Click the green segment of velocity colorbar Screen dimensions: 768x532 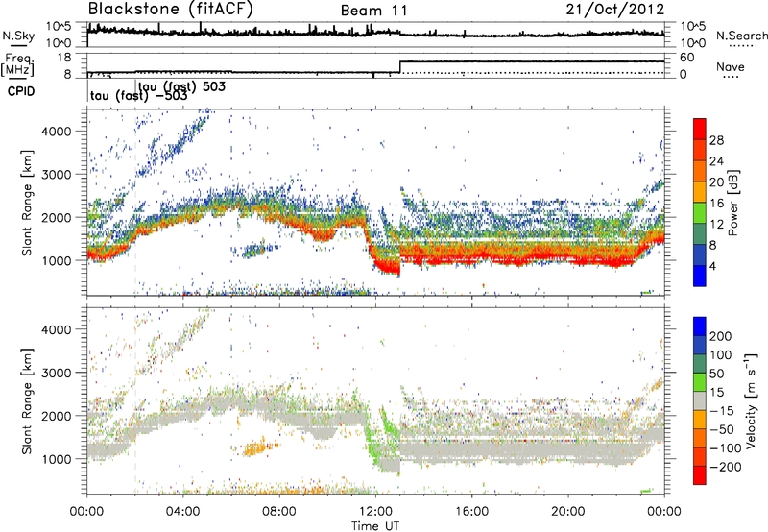click(x=700, y=382)
